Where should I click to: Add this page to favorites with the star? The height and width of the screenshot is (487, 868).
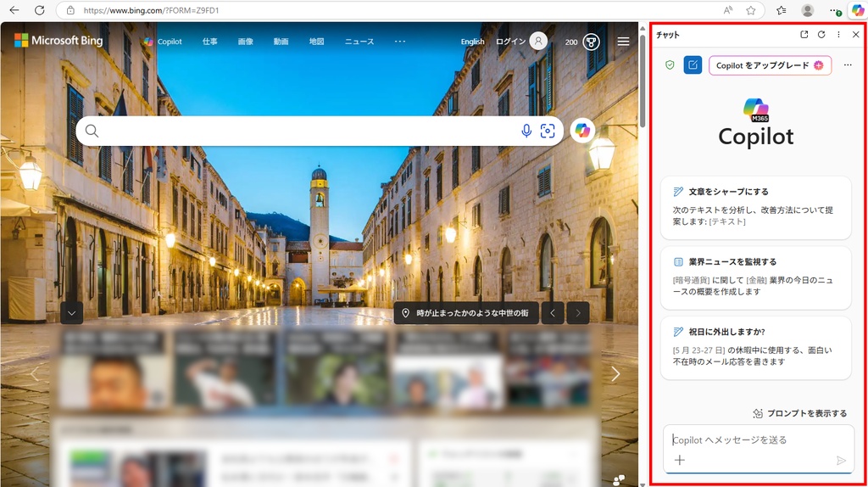coord(751,10)
